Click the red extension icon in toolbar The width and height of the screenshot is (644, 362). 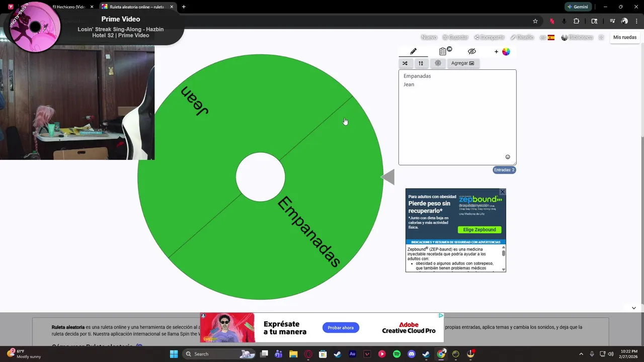[x=552, y=21]
